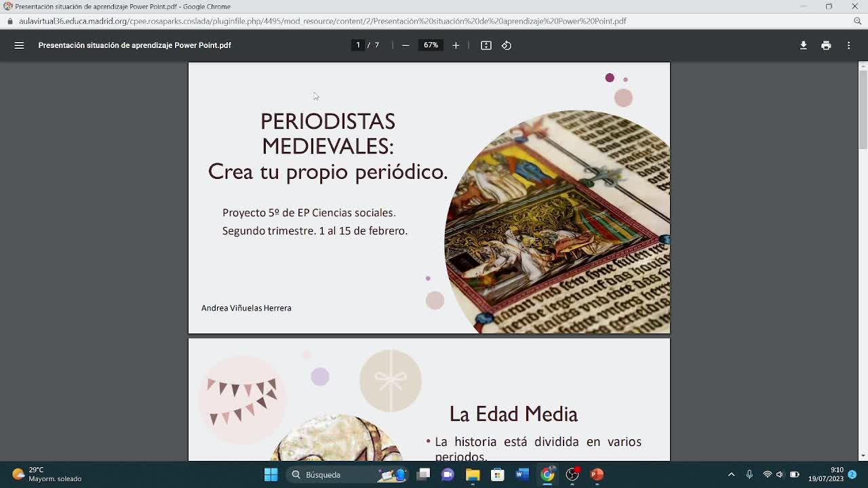Screen dimensions: 868x488
Task: Click the "Crea tu propio periódico." heading
Action: [x=328, y=172]
